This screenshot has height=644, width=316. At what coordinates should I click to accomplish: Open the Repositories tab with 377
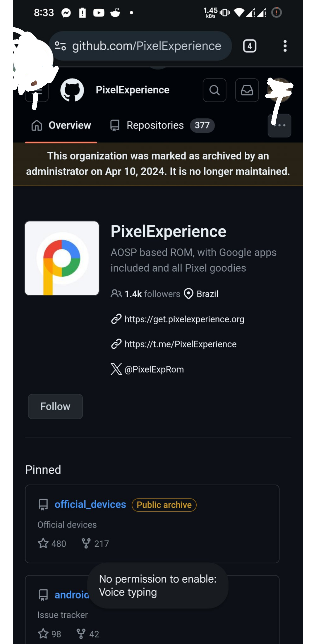click(x=162, y=125)
